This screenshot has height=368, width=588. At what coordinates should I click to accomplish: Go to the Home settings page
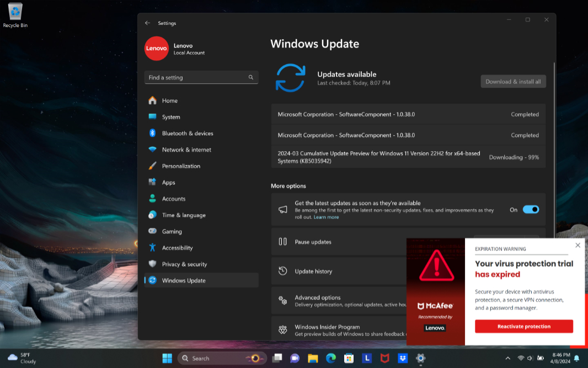(169, 100)
